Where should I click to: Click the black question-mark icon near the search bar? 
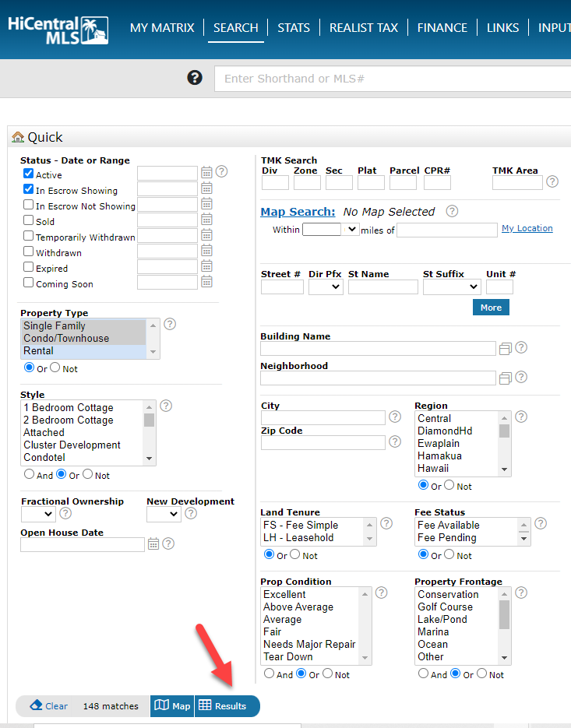194,77
